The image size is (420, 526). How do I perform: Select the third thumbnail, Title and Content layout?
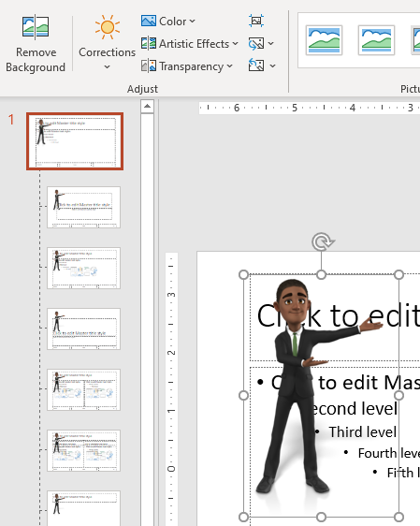(x=83, y=268)
